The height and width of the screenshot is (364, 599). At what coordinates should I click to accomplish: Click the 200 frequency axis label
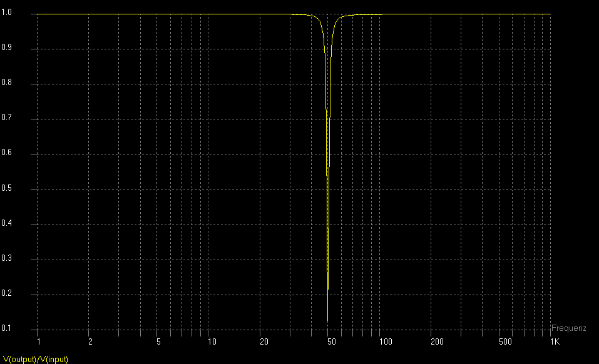[x=437, y=341]
